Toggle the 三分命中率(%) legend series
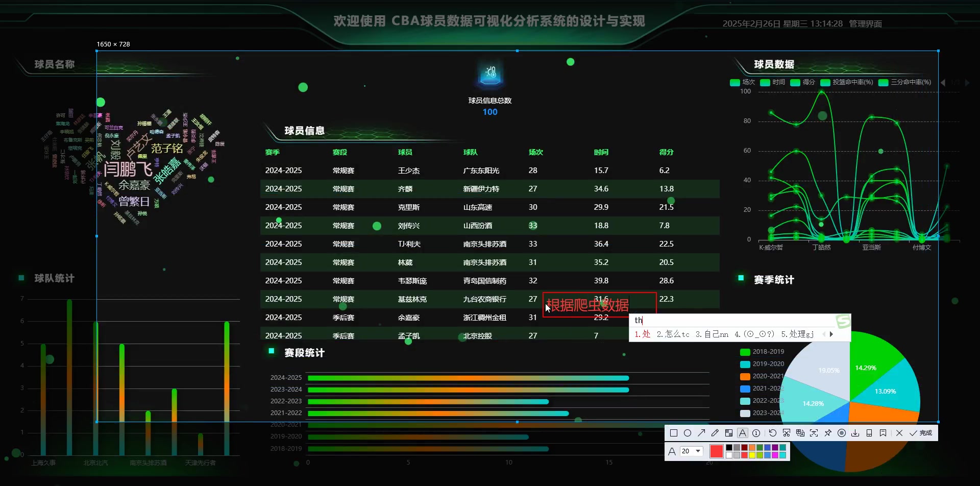The image size is (980, 486). [x=905, y=82]
